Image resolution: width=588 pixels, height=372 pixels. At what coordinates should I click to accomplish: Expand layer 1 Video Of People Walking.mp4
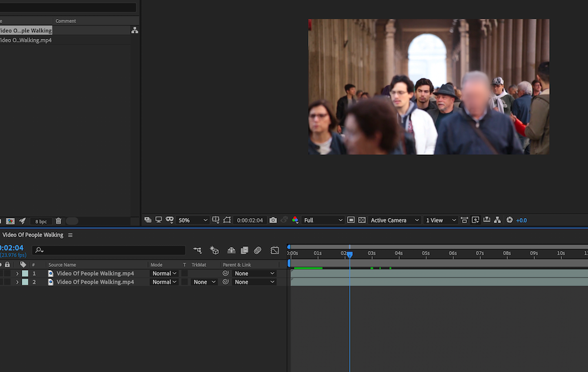point(18,273)
